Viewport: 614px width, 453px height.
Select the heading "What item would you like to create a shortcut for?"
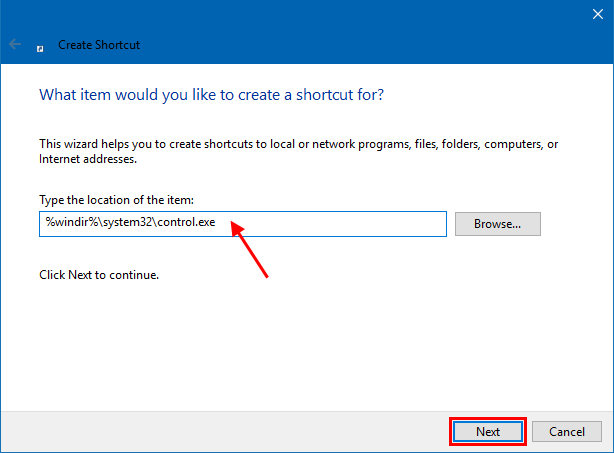[x=211, y=95]
